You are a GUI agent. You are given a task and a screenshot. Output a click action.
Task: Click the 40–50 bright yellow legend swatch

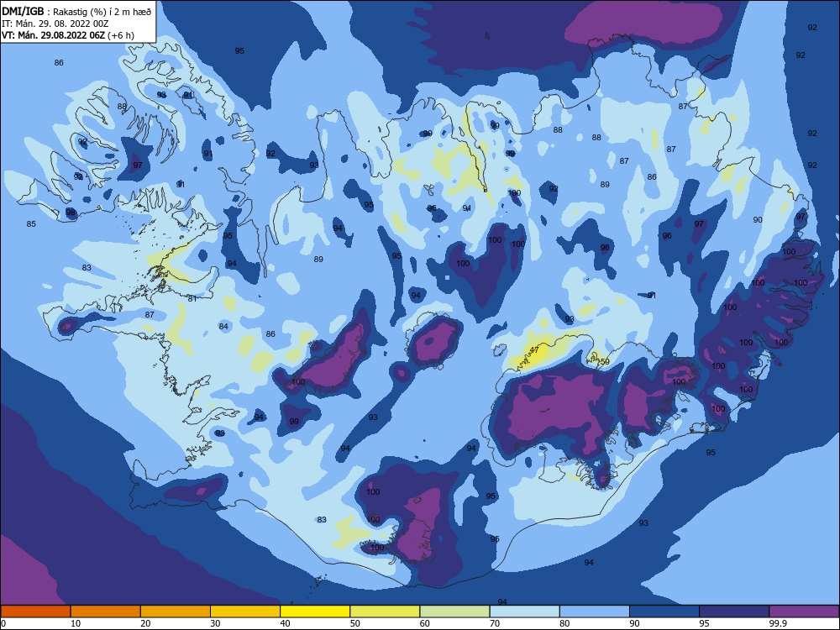tap(315, 612)
